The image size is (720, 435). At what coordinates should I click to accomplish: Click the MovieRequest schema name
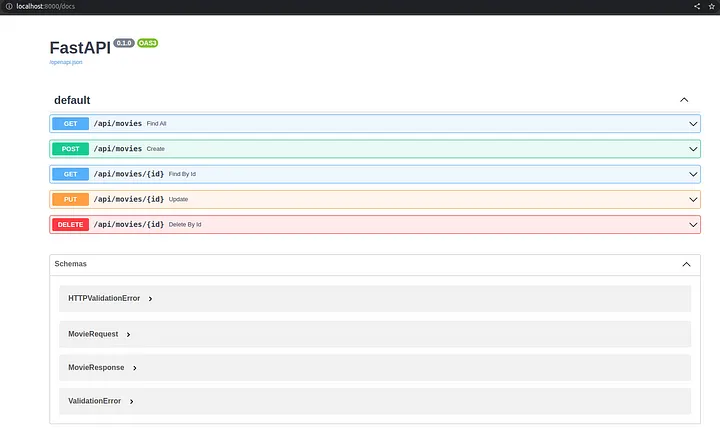point(93,334)
